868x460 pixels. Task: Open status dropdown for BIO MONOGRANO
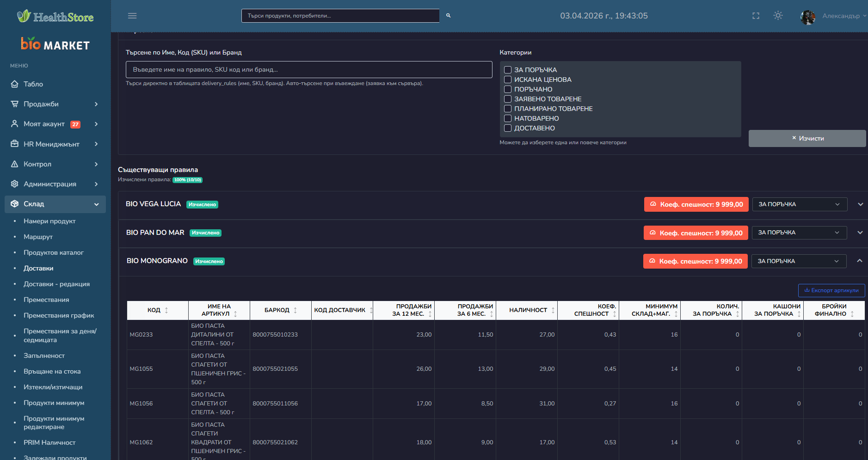(799, 261)
